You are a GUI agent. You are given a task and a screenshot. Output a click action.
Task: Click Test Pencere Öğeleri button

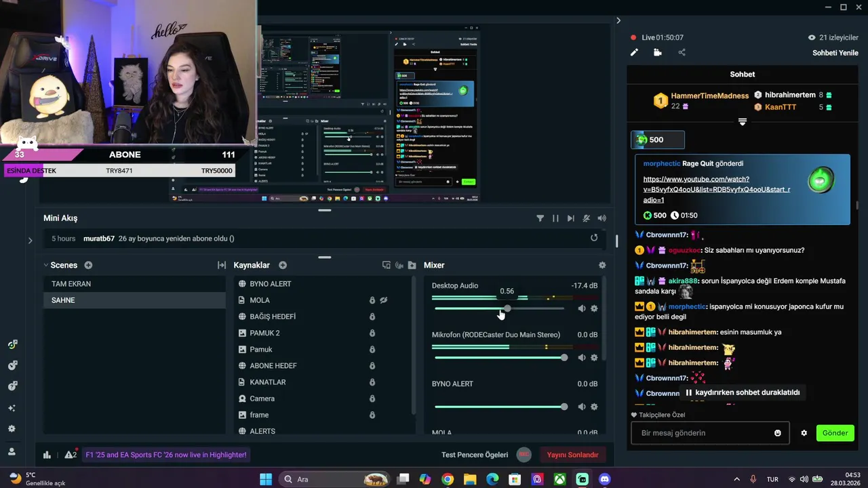(x=475, y=455)
